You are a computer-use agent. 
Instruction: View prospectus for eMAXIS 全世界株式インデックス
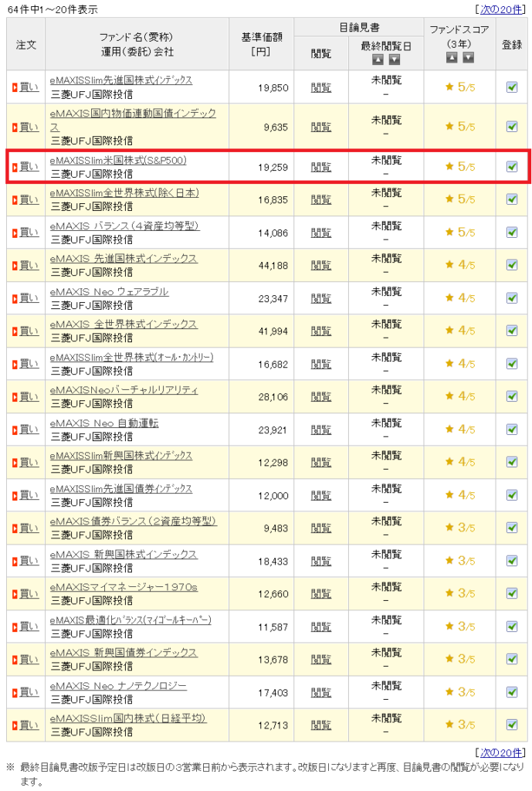point(321,331)
